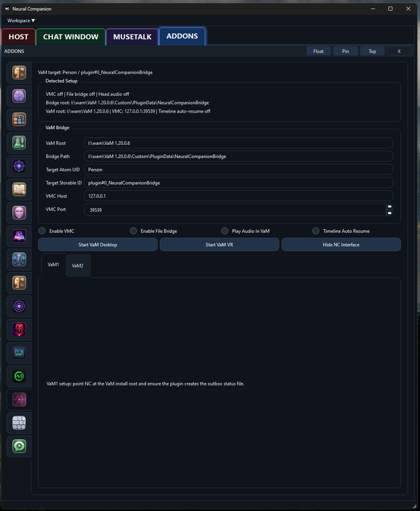Screen dimensions: 420x511
Task: Switch to the VaM2 sub-tab
Action: coord(78,266)
